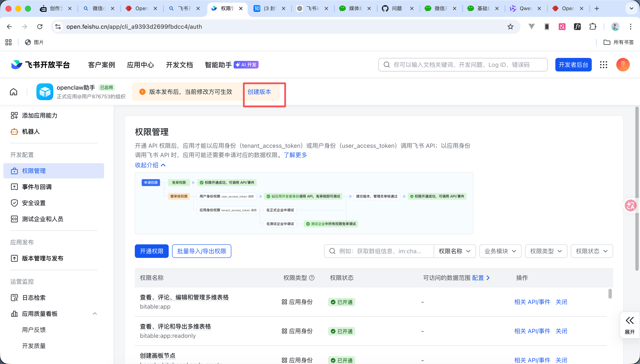Open 日志检索 log search
This screenshot has height=364, width=640.
(x=33, y=297)
